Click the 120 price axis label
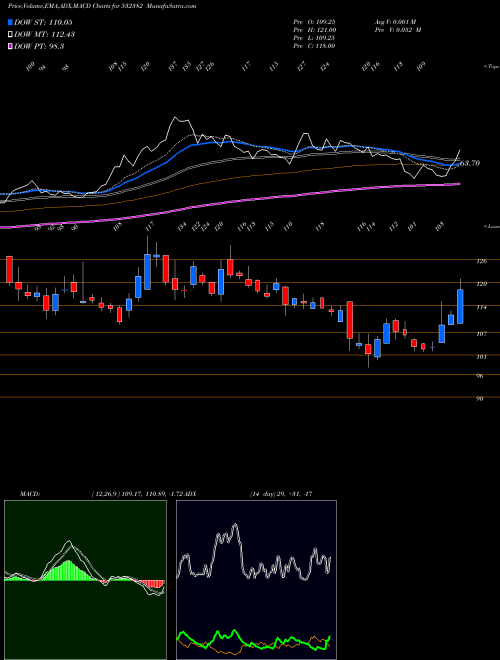Screen dimensions: 500x660 point(481,284)
